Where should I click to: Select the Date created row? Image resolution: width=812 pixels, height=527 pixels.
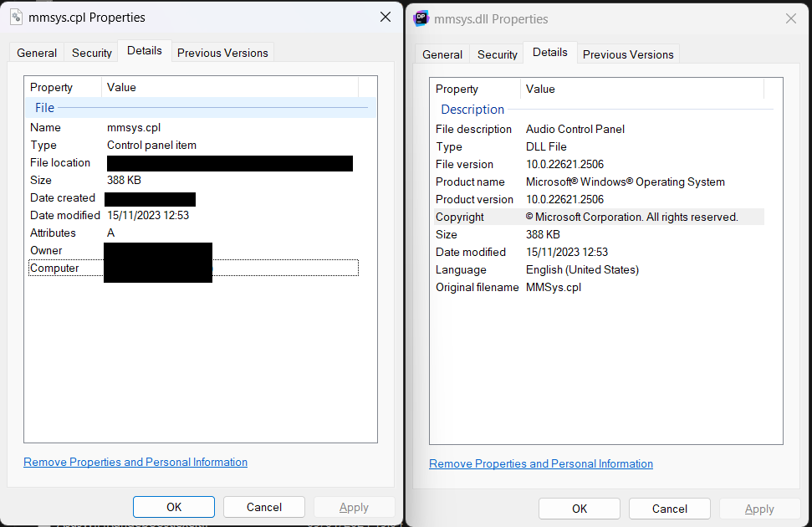[193, 198]
